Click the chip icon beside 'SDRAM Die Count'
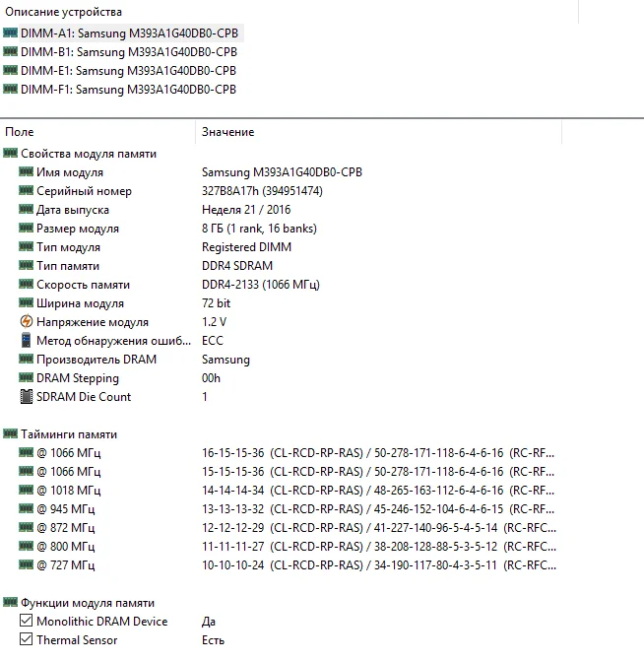The height and width of the screenshot is (661, 644). coord(27,397)
